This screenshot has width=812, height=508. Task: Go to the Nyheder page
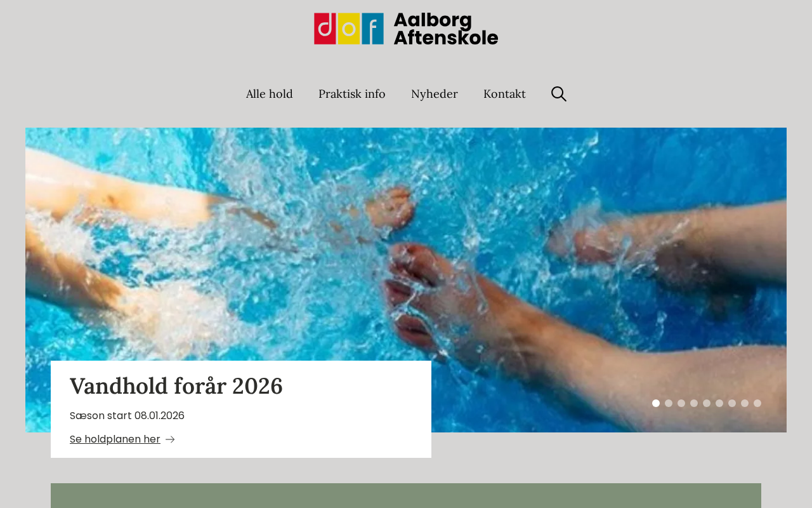[435, 94]
